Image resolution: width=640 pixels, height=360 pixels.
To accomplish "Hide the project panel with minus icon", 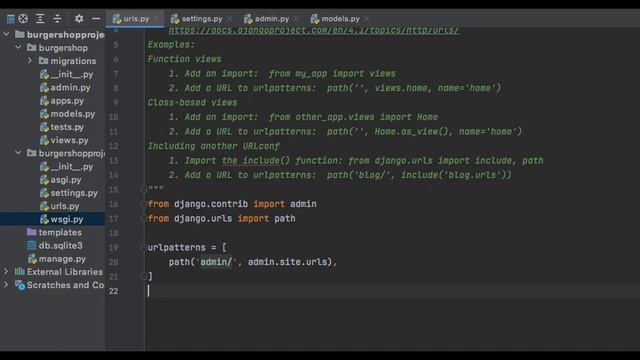I will (x=96, y=18).
